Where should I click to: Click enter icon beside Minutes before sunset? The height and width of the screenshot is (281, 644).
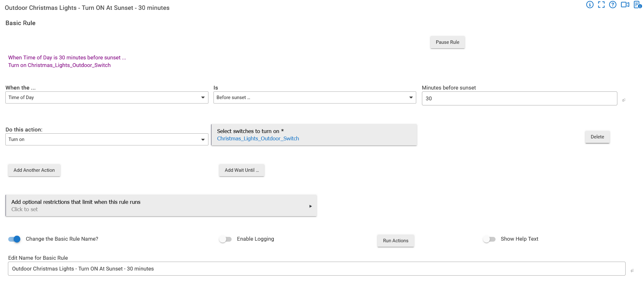(x=624, y=100)
